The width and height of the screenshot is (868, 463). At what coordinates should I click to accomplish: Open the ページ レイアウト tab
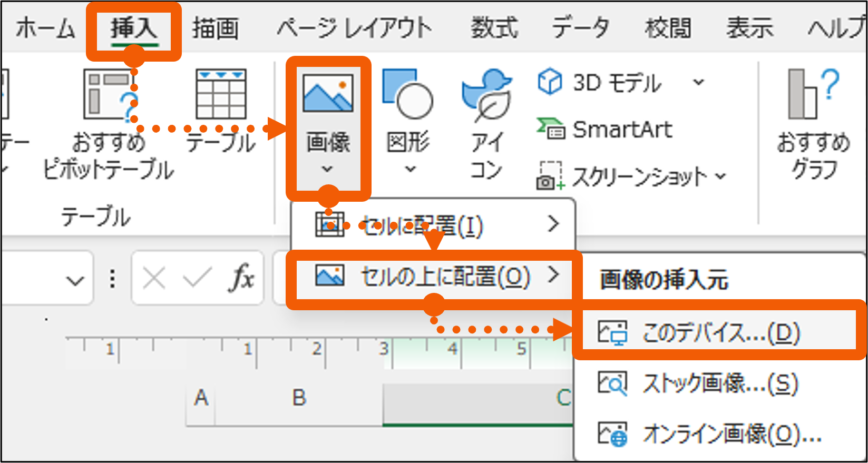[x=354, y=28]
